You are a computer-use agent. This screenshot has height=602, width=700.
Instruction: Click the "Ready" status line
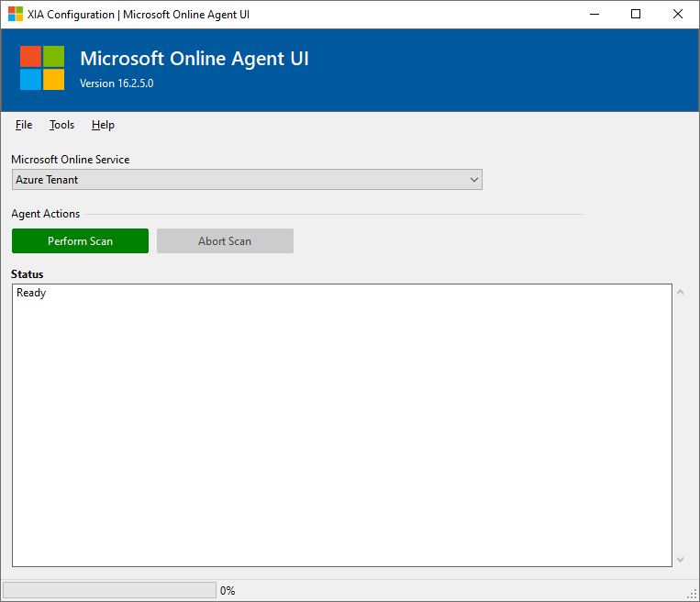coord(31,293)
